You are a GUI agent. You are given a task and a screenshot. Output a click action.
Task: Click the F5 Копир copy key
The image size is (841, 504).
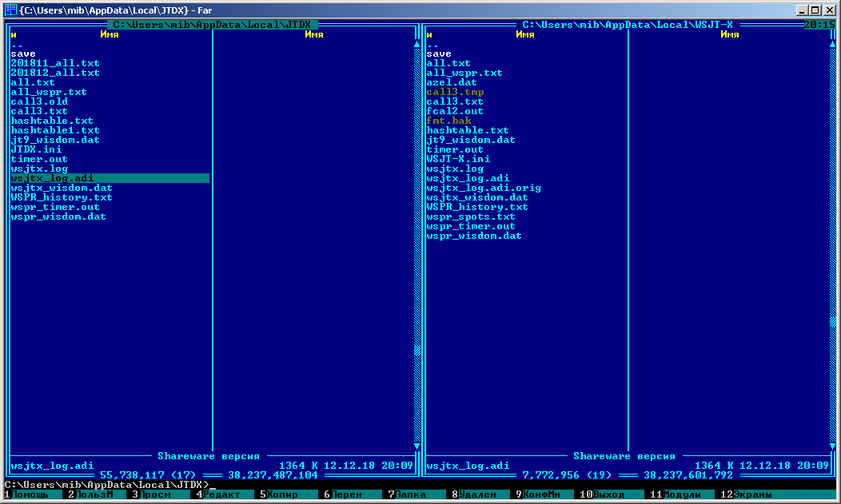(284, 495)
